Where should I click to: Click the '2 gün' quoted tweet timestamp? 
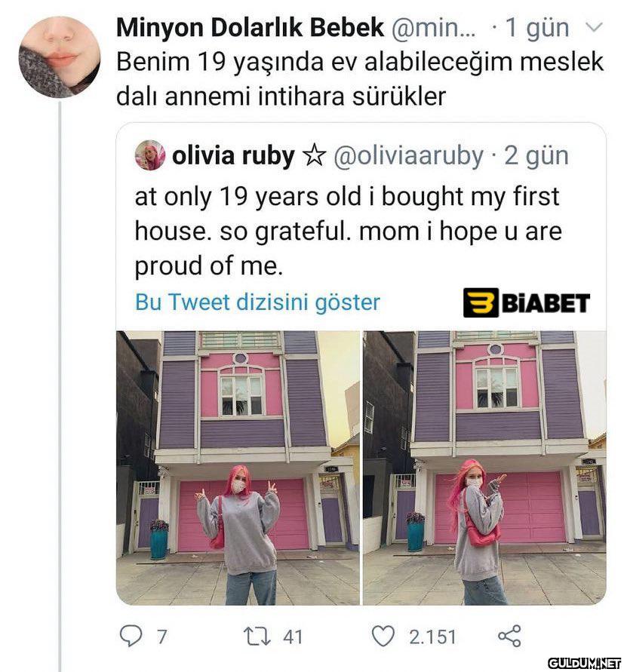click(x=536, y=156)
